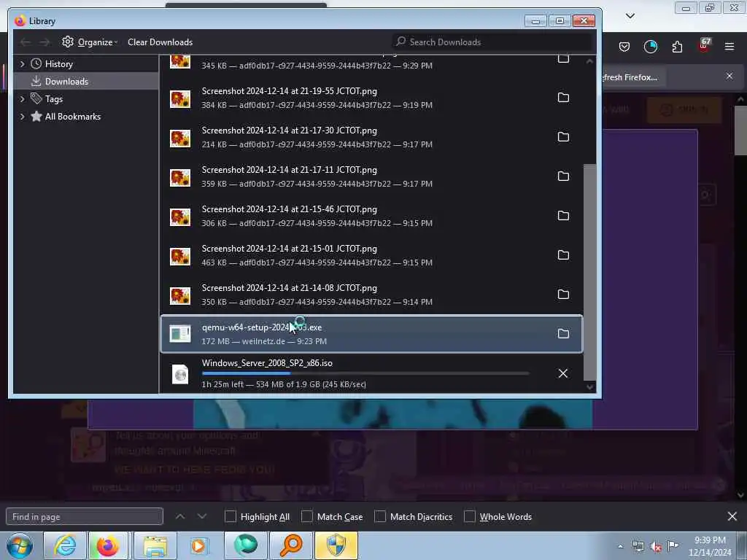
Task: Expand the Tags tree node
Action: [x=22, y=99]
